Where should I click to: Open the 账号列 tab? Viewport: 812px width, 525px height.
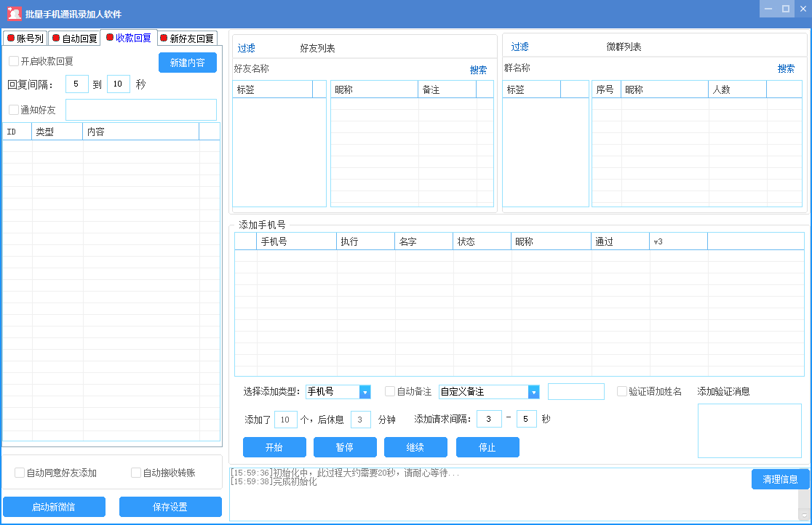tap(25, 39)
